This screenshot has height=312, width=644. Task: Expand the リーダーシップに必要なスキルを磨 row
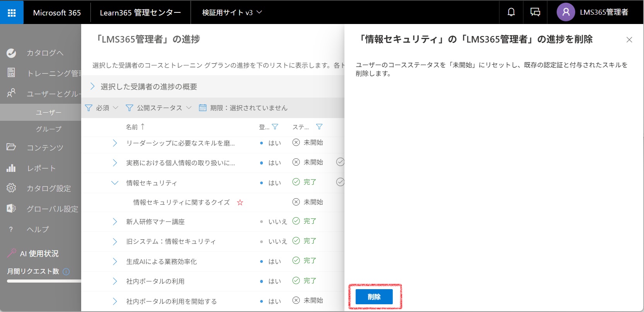click(115, 143)
